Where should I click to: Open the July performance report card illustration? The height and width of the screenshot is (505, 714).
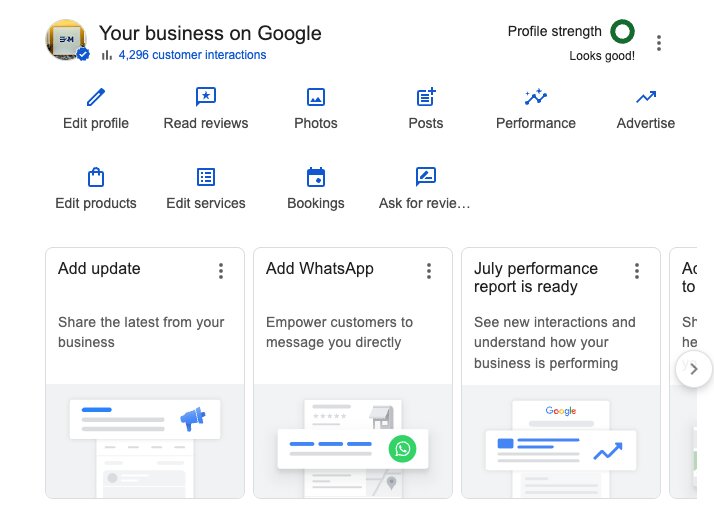click(561, 441)
